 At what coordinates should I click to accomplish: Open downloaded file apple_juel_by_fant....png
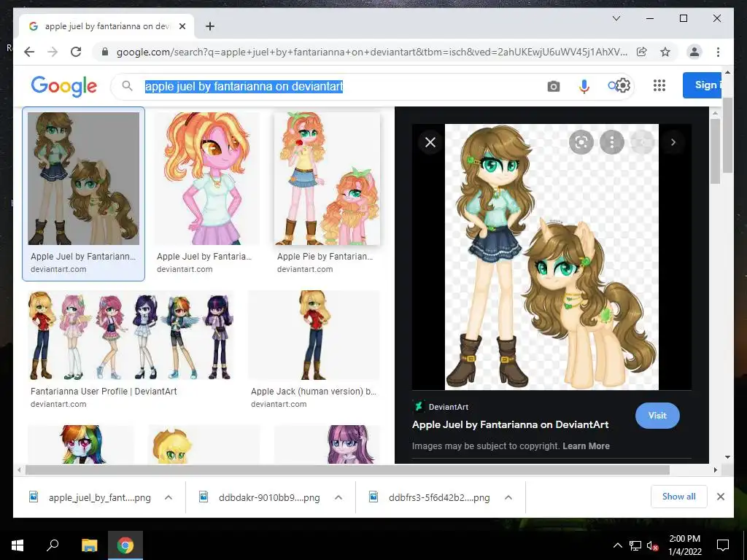90,497
